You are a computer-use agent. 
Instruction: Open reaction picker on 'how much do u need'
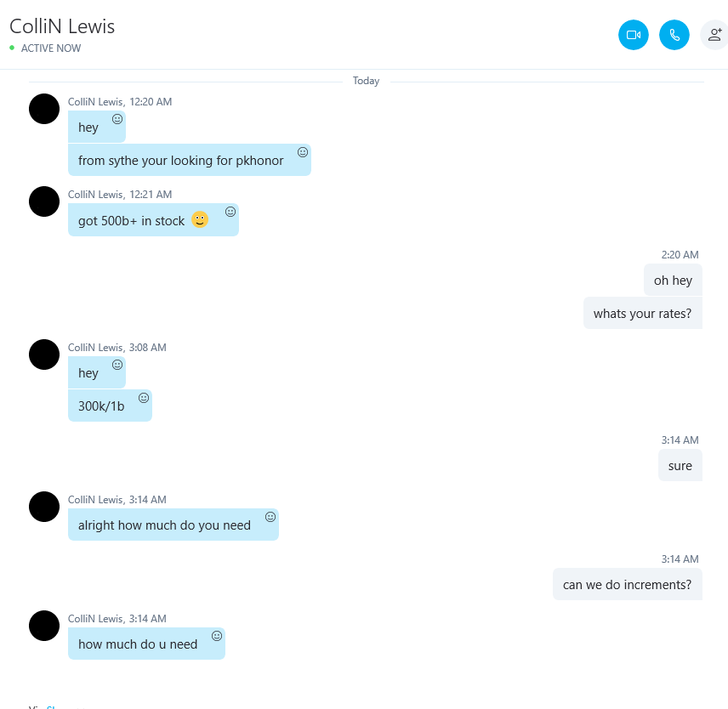(217, 636)
